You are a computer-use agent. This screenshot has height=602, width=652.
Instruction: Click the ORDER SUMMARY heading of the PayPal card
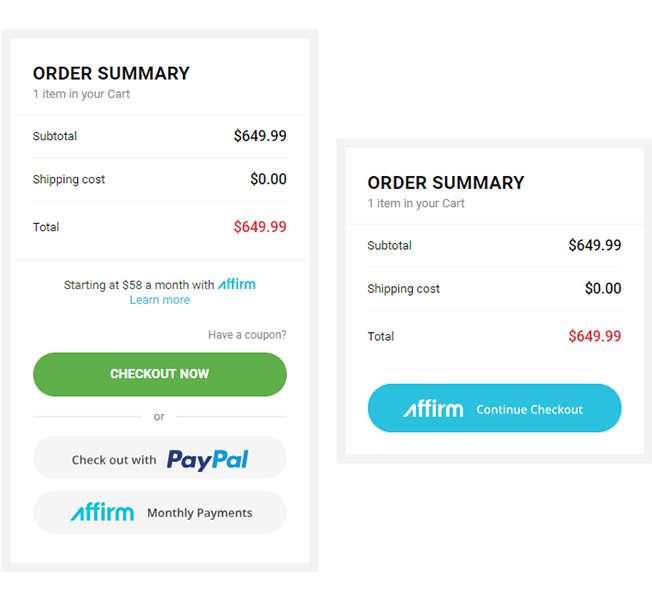[111, 73]
